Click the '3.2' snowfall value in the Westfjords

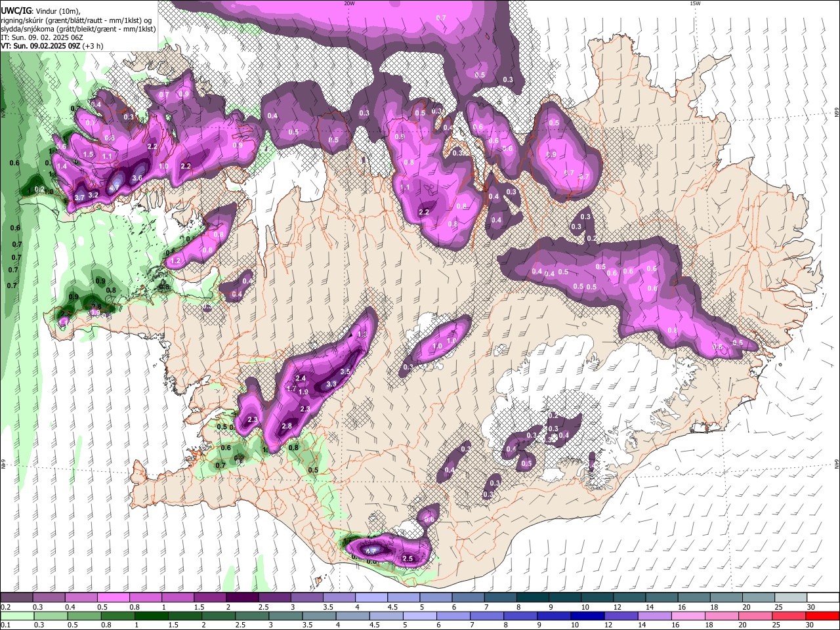pos(93,195)
